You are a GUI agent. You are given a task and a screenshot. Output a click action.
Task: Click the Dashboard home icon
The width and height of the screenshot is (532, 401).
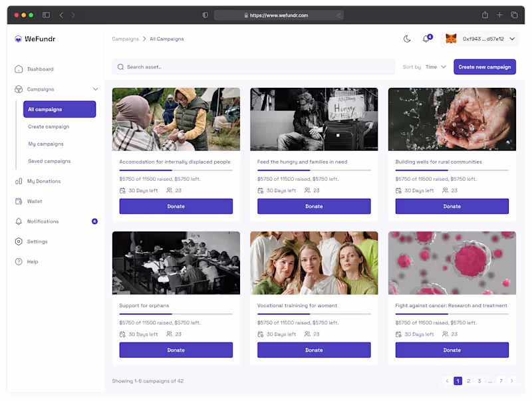pyautogui.click(x=19, y=69)
